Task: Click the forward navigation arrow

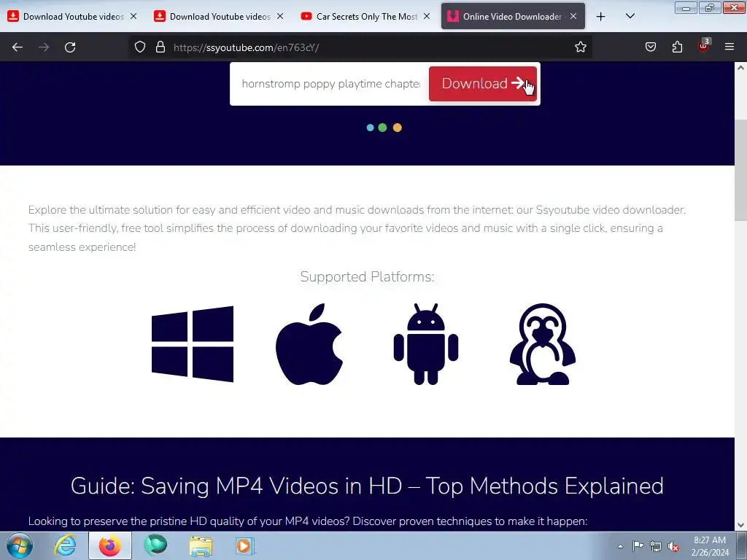Action: click(44, 47)
